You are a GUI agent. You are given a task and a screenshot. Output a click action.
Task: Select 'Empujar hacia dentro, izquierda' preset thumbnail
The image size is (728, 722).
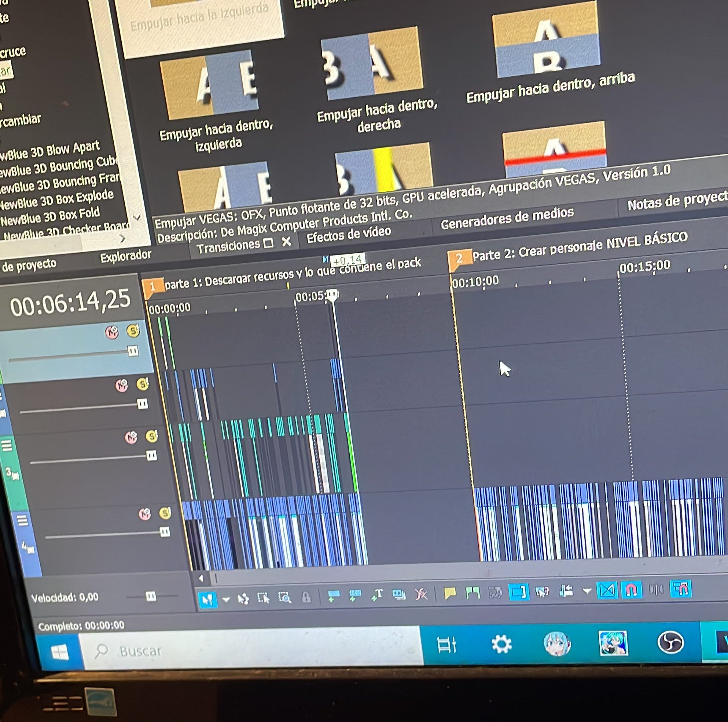210,85
